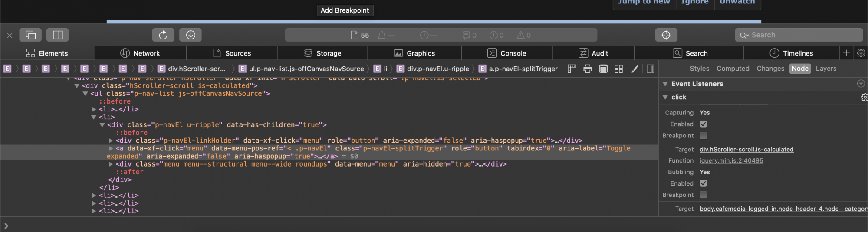Check Breakpoint for the Bubbling listener
This screenshot has height=232, width=868.
click(704, 195)
